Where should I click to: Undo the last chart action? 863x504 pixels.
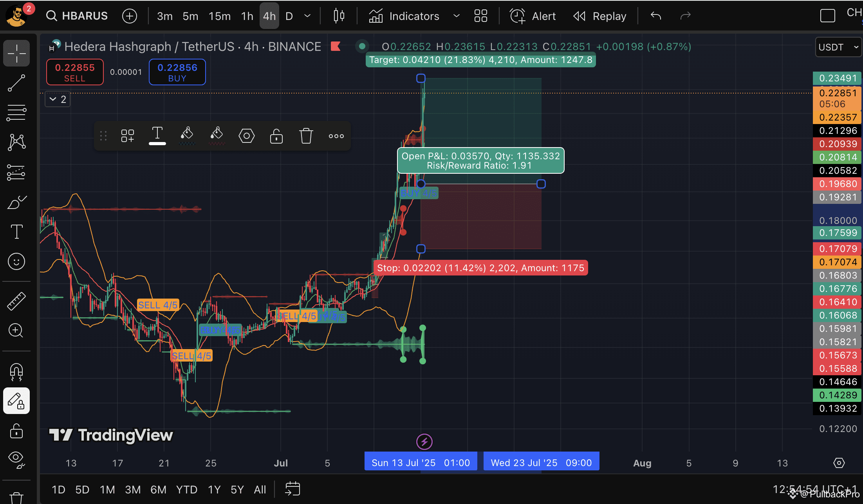click(656, 16)
